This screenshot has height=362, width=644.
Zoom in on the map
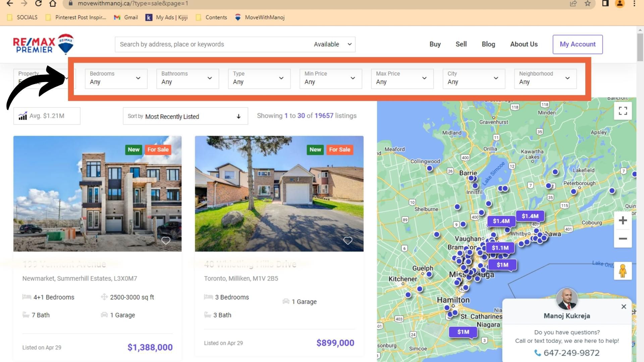coord(623,221)
